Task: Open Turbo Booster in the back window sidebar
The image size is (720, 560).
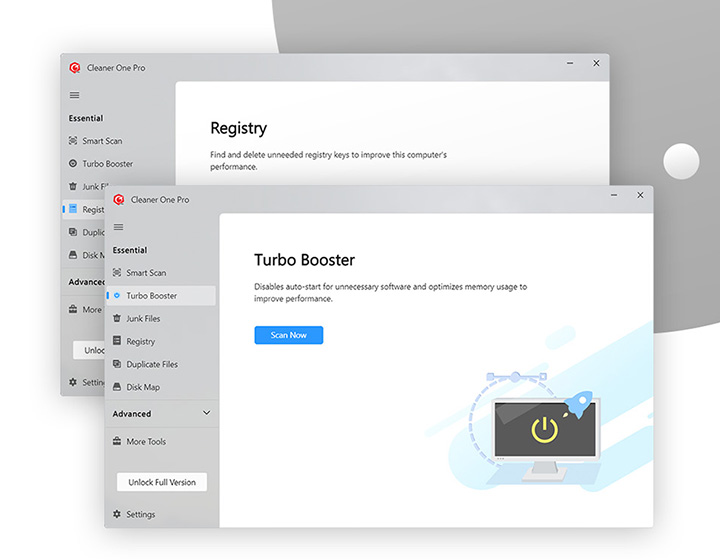Action: tap(107, 164)
